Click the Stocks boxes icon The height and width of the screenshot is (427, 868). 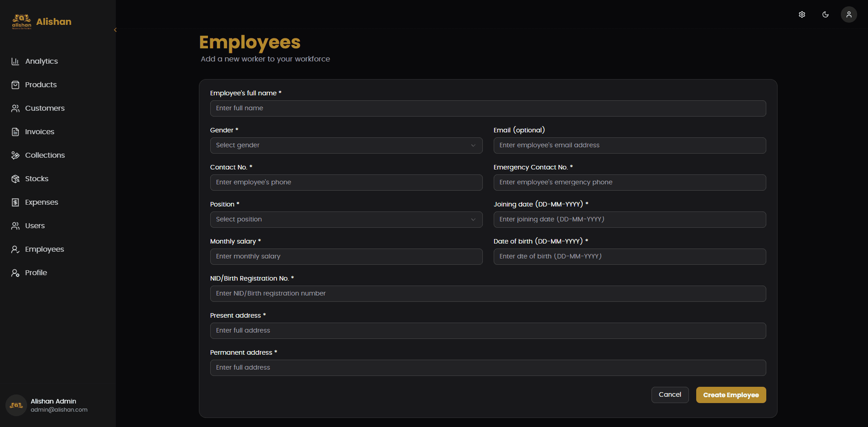pyautogui.click(x=15, y=179)
